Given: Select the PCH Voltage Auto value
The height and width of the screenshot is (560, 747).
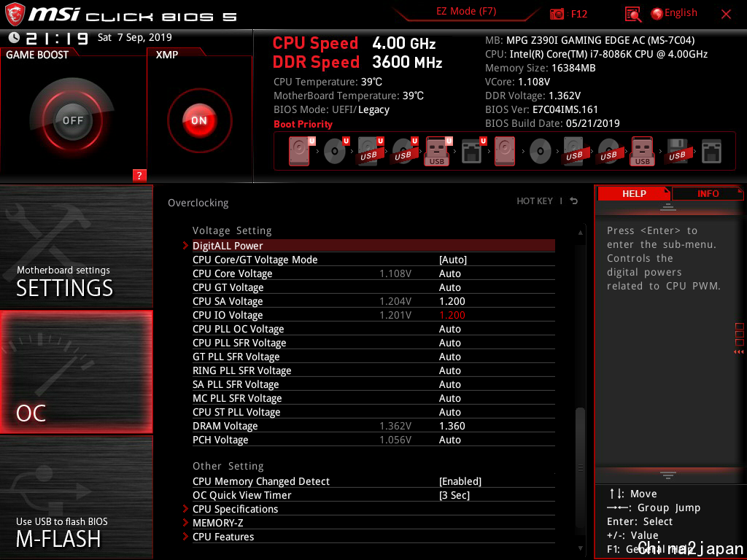Looking at the screenshot, I should pyautogui.click(x=449, y=440).
